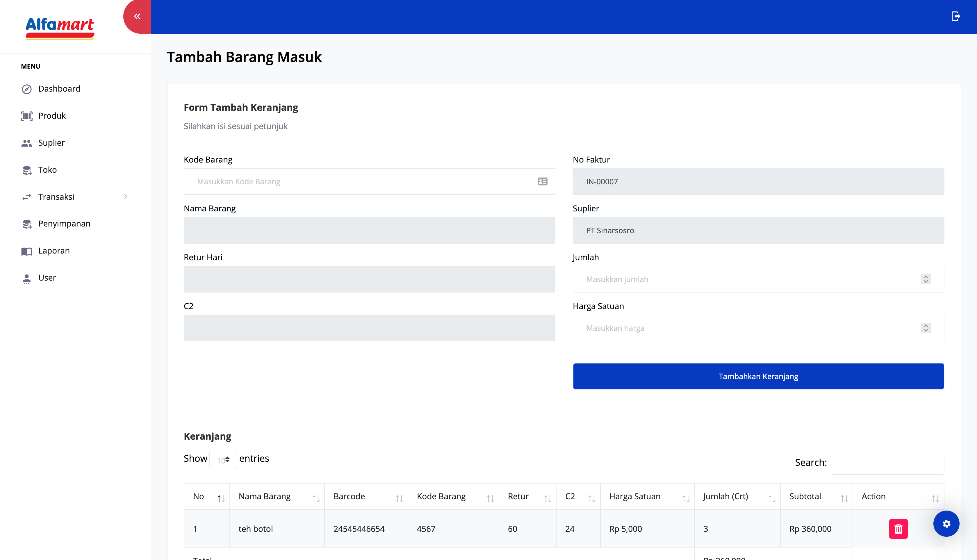Click the 'Form Tambah Keranjang' heading
This screenshot has height=560, width=977.
(x=241, y=107)
